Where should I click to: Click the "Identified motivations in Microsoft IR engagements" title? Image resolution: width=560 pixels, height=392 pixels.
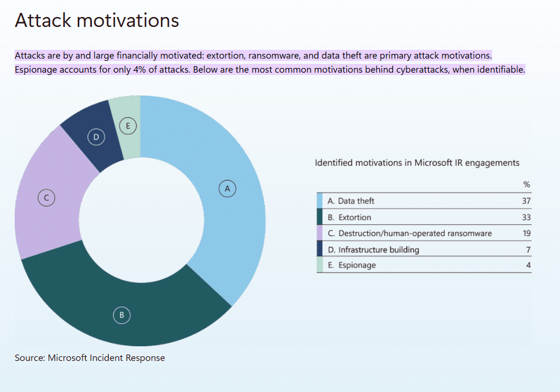click(x=417, y=163)
